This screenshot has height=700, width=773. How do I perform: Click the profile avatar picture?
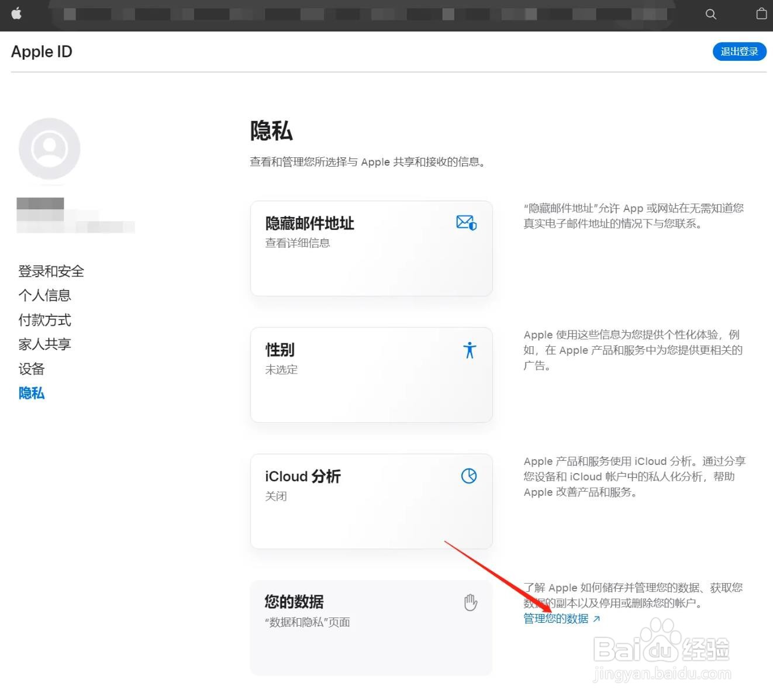[50, 149]
